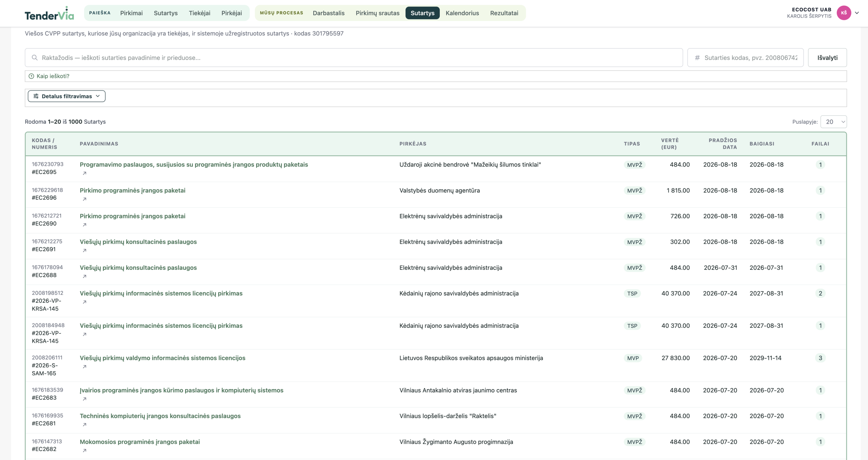Click the KŠ user avatar
This screenshot has width=868, height=460.
tap(844, 13)
